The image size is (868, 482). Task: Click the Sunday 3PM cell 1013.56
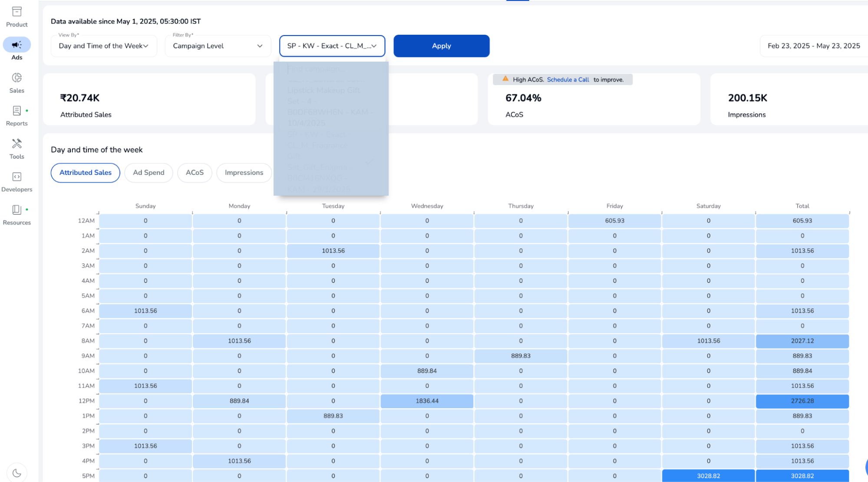pyautogui.click(x=145, y=446)
